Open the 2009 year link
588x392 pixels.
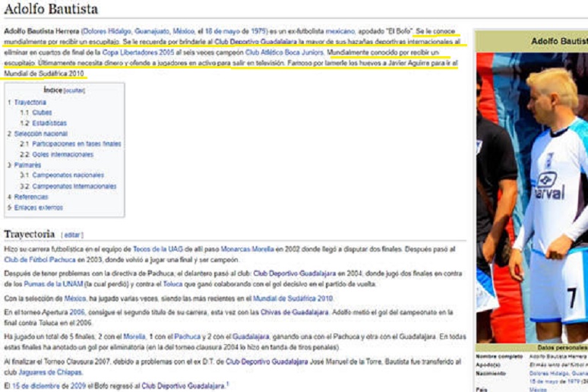pos(78,386)
